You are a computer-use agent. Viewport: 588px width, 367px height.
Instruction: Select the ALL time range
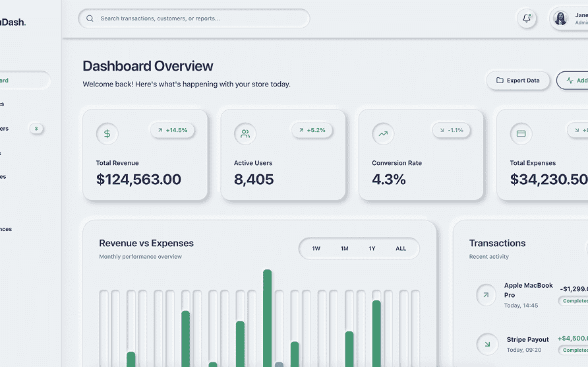click(401, 248)
